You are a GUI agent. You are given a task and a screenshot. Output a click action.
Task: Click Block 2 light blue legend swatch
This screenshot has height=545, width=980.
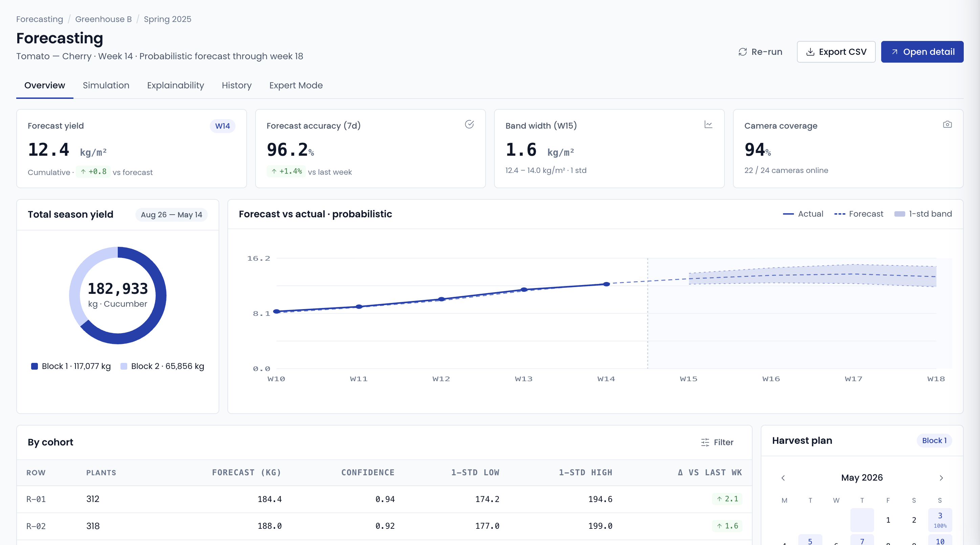tap(124, 366)
